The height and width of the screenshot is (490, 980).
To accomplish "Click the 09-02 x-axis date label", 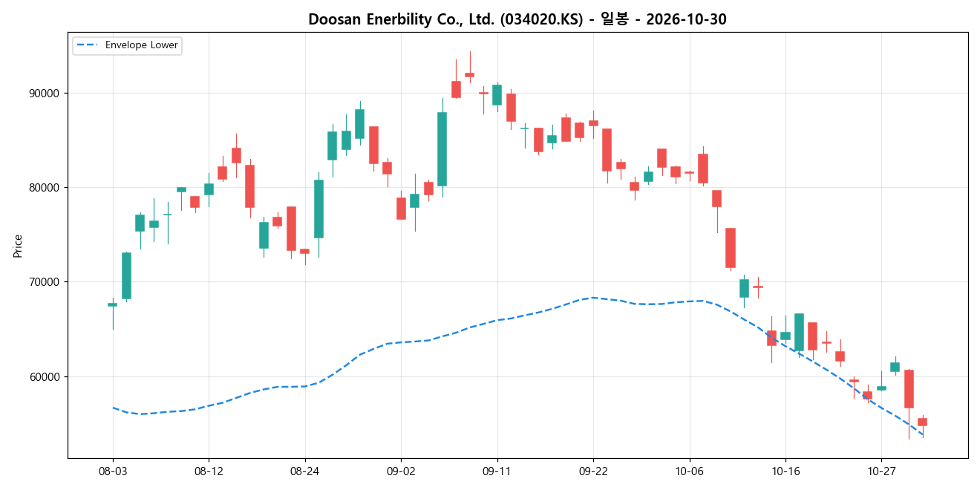I will tap(401, 471).
